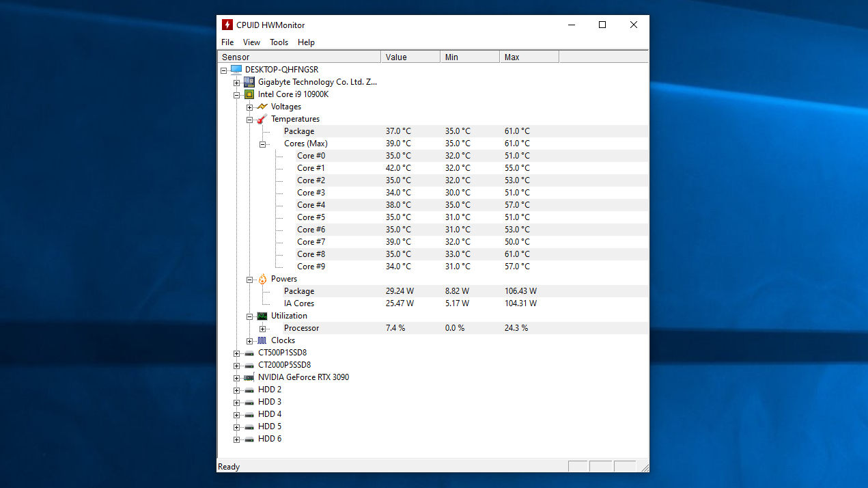Screen dimensions: 868x488
Task: Click the NVIDIA GeForce RTX 3090 GPU icon
Action: coord(249,377)
